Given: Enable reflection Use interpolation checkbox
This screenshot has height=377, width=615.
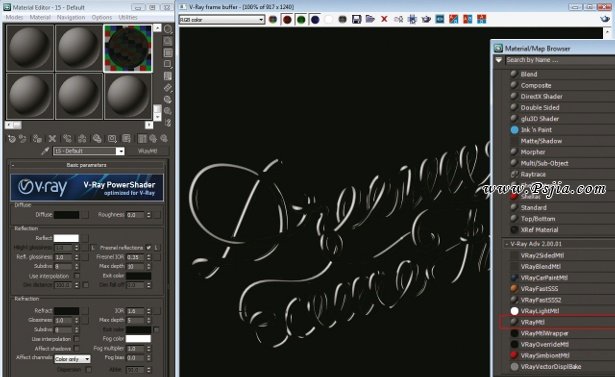Looking at the screenshot, I should click(77, 276).
